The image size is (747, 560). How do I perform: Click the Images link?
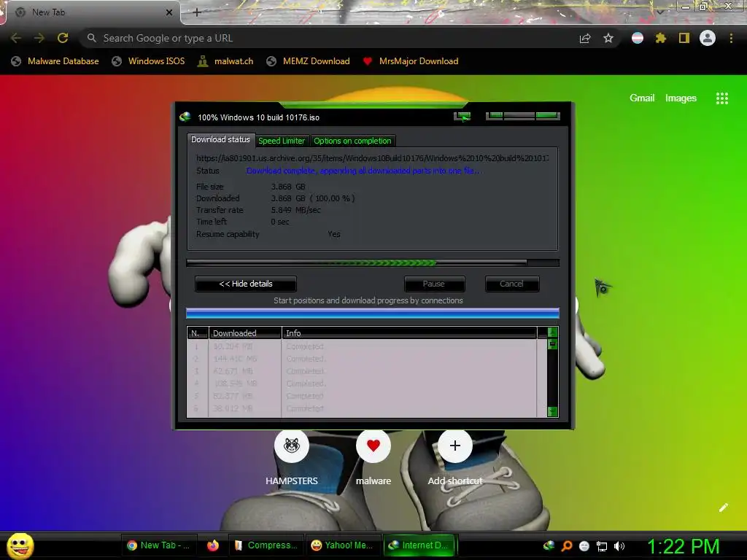pos(681,98)
